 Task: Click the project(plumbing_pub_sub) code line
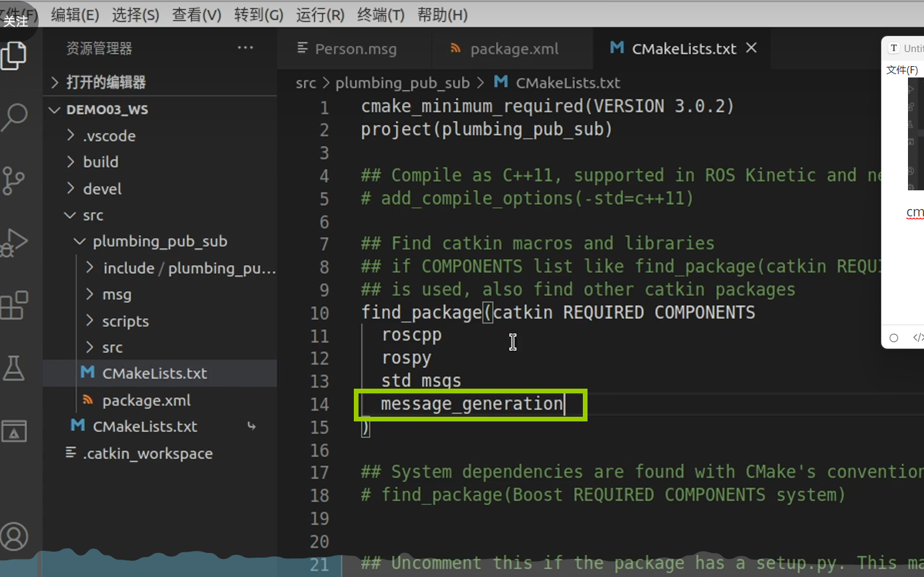click(487, 130)
